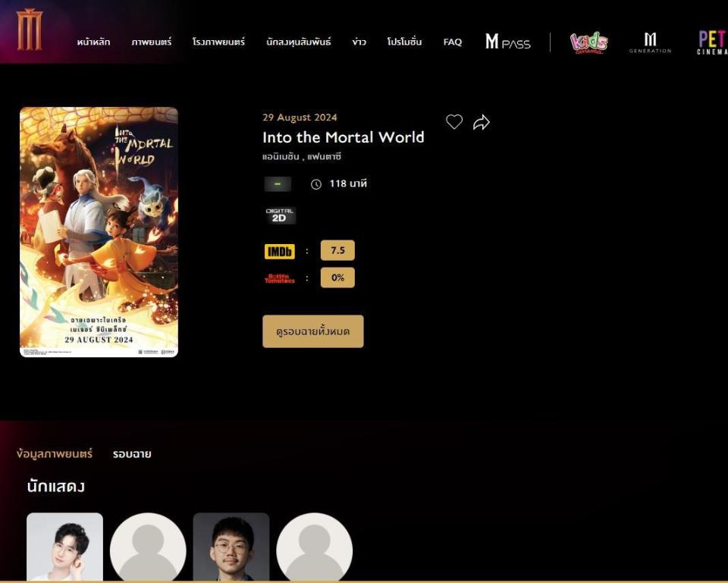Image resolution: width=728 pixels, height=583 pixels.
Task: Click the M PASS logo
Action: [x=507, y=43]
